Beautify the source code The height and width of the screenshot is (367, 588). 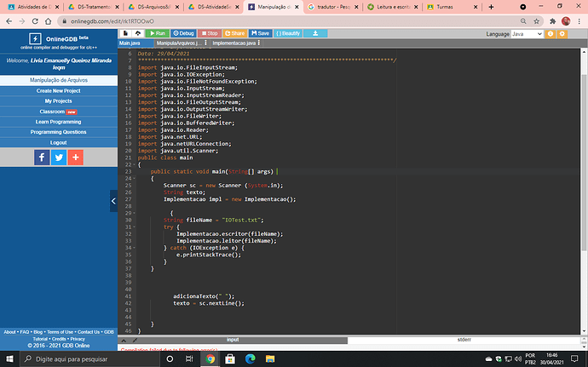[x=288, y=33]
